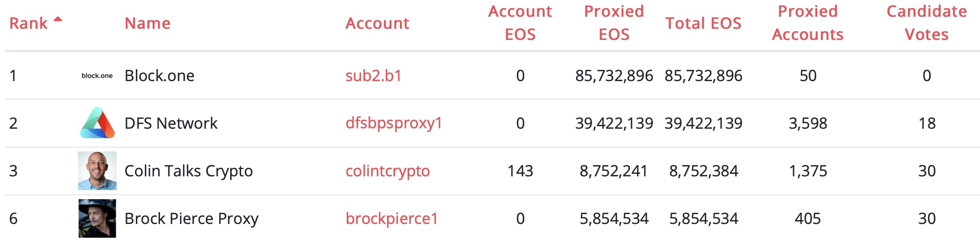Select the Brock Pierce Proxy name
The height and width of the screenshot is (242, 980).
click(192, 218)
